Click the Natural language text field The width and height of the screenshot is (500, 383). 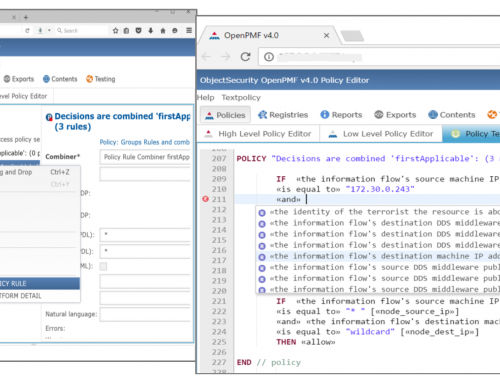[146, 314]
